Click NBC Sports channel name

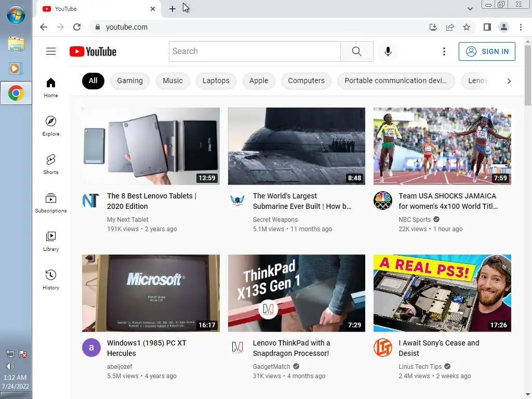coord(414,220)
